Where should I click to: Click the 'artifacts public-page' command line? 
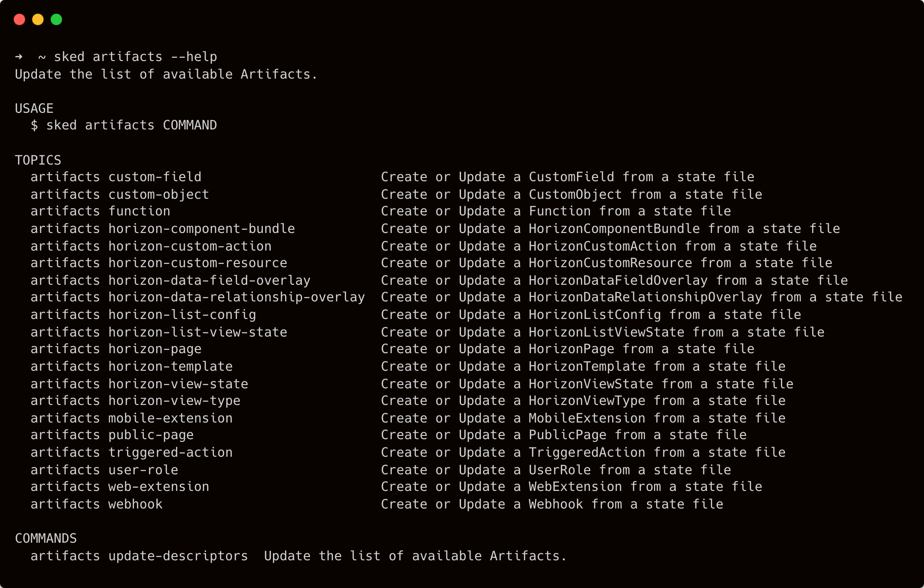click(x=112, y=435)
